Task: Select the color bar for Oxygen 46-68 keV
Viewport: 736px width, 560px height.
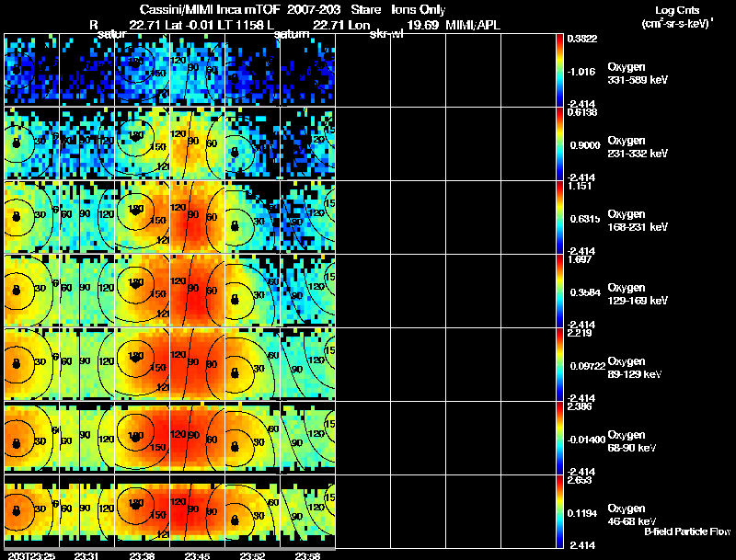Action: [559, 511]
